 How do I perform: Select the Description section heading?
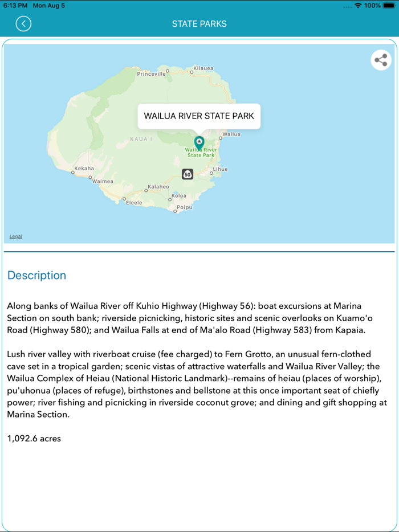(36, 275)
